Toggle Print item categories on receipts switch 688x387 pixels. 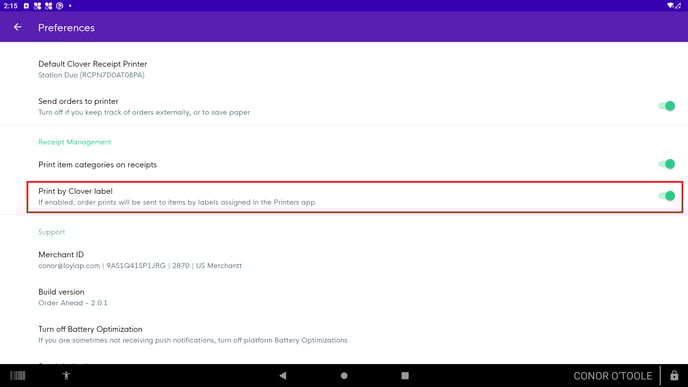(666, 164)
